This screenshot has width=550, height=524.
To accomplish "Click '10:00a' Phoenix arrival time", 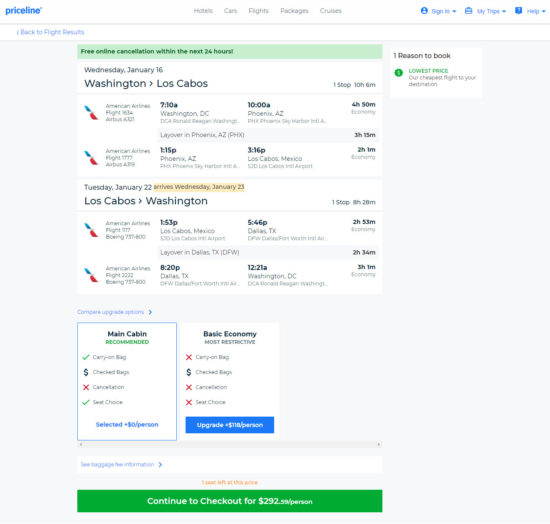I will 259,105.
